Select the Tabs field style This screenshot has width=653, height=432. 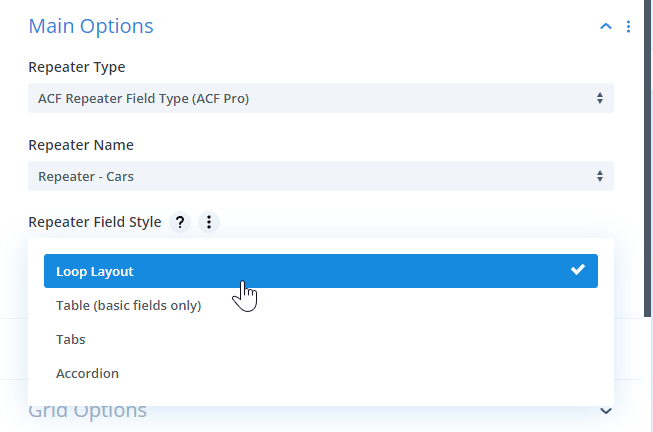pyautogui.click(x=71, y=339)
